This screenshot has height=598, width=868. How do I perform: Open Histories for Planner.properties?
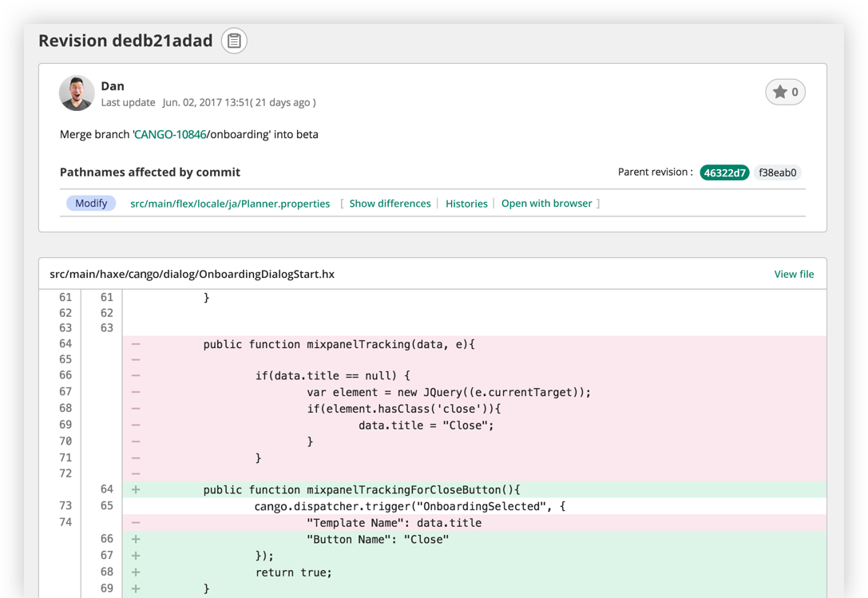pos(466,204)
